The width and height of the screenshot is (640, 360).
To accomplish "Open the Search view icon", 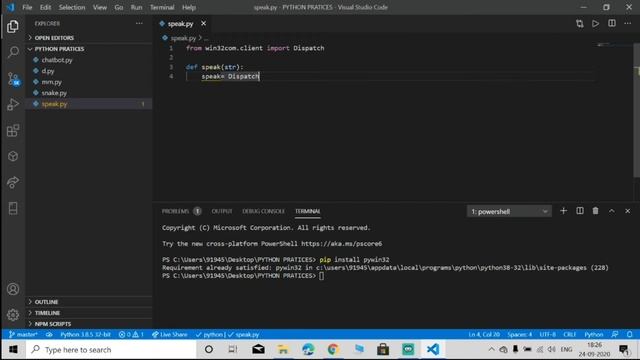I will [x=13, y=52].
